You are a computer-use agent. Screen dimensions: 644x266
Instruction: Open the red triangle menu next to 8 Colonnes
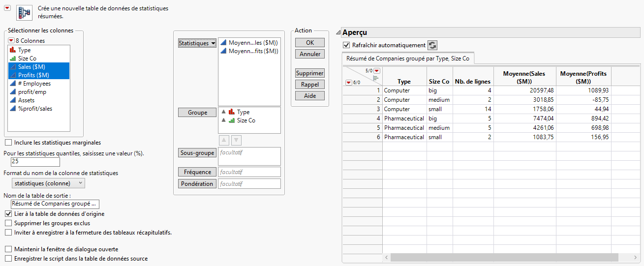11,41
